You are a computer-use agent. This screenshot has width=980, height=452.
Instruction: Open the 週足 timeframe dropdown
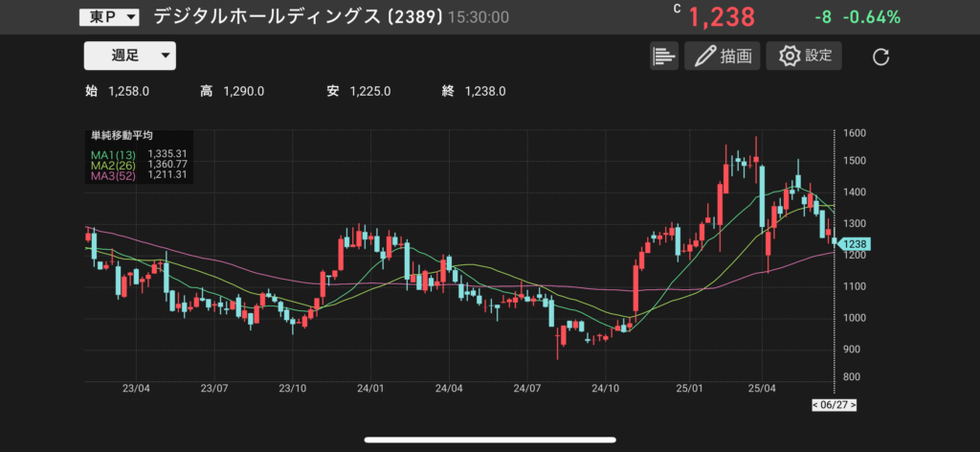point(130,56)
